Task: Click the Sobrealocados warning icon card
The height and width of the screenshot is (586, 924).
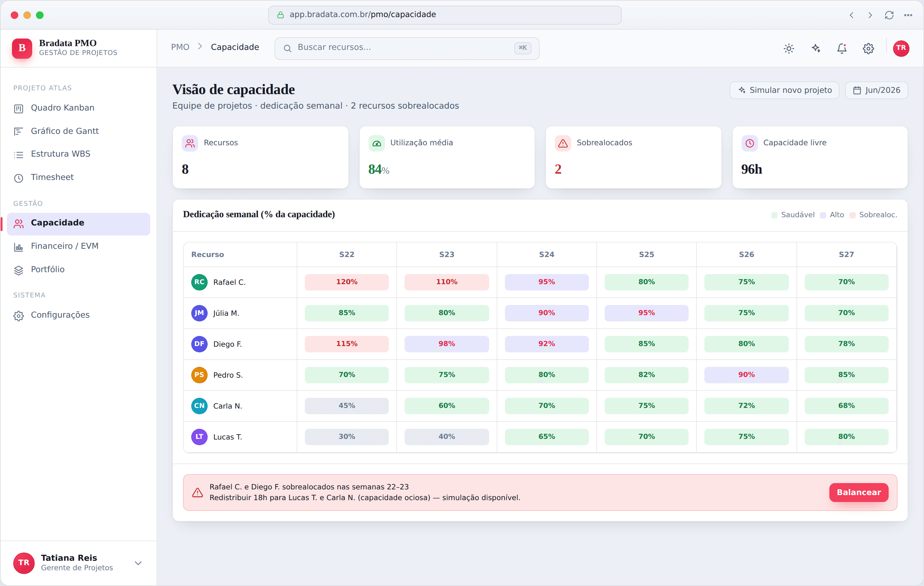Action: coord(563,143)
